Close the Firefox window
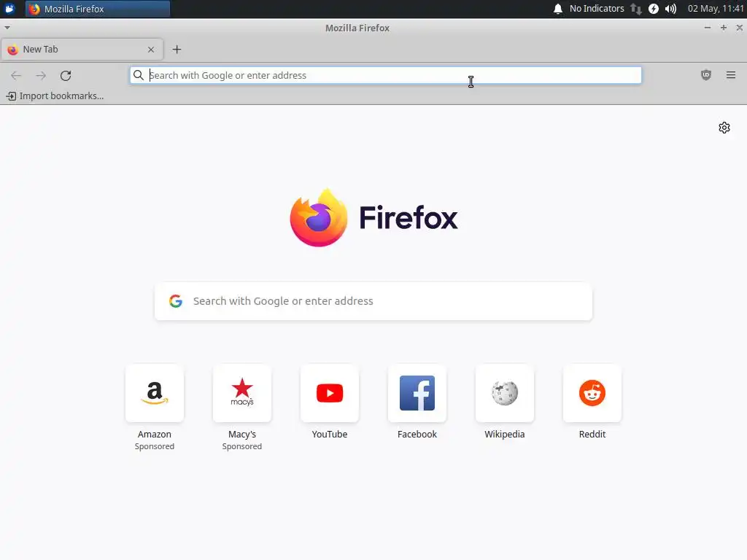Screen dimensions: 747x560 coord(740,28)
